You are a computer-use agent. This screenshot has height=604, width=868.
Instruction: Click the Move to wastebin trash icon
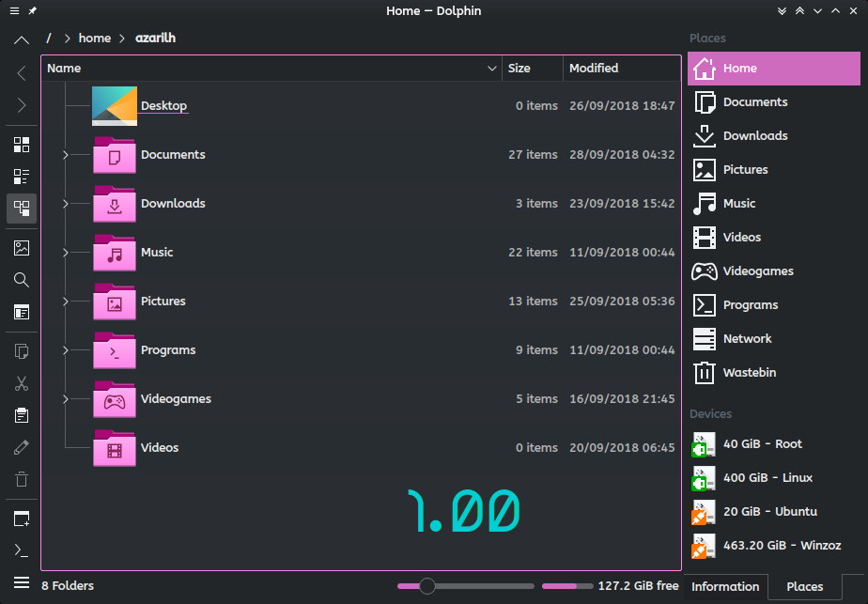22,479
